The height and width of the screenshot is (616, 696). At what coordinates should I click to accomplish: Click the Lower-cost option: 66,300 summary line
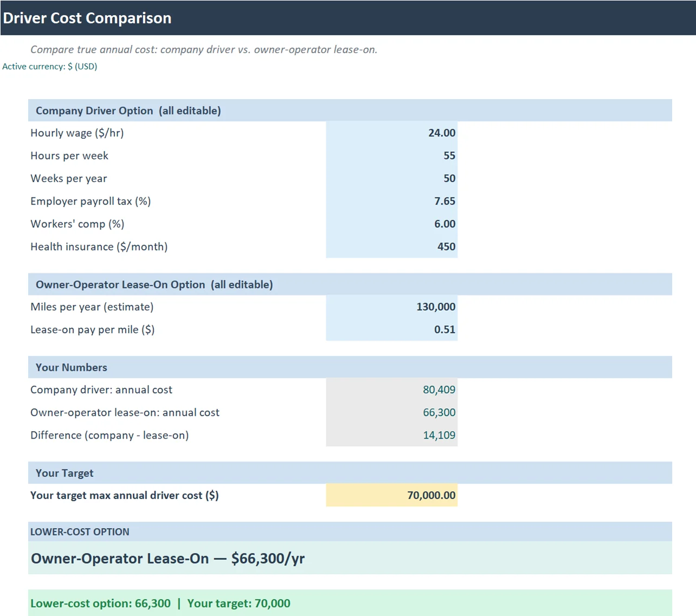coord(350,603)
